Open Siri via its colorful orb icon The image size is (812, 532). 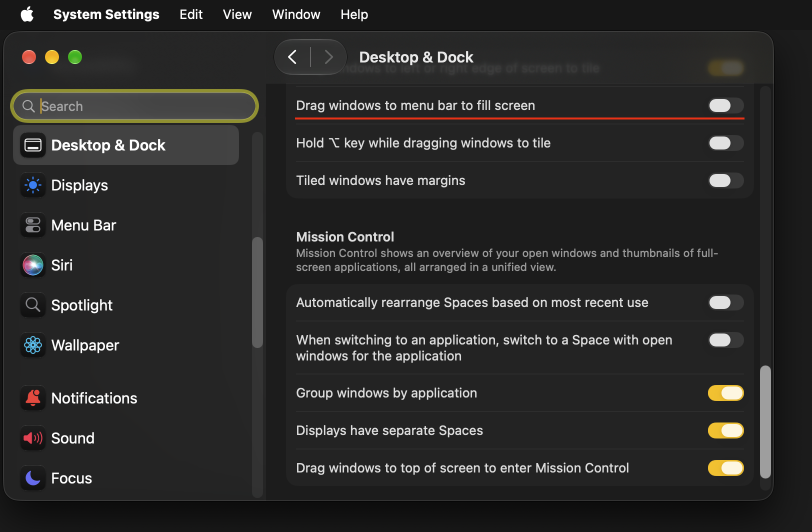pos(33,265)
